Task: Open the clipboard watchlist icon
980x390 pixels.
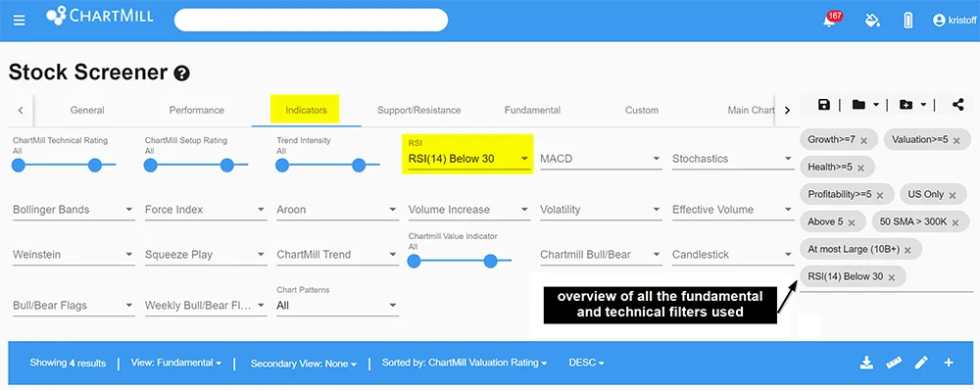Action: [908, 21]
